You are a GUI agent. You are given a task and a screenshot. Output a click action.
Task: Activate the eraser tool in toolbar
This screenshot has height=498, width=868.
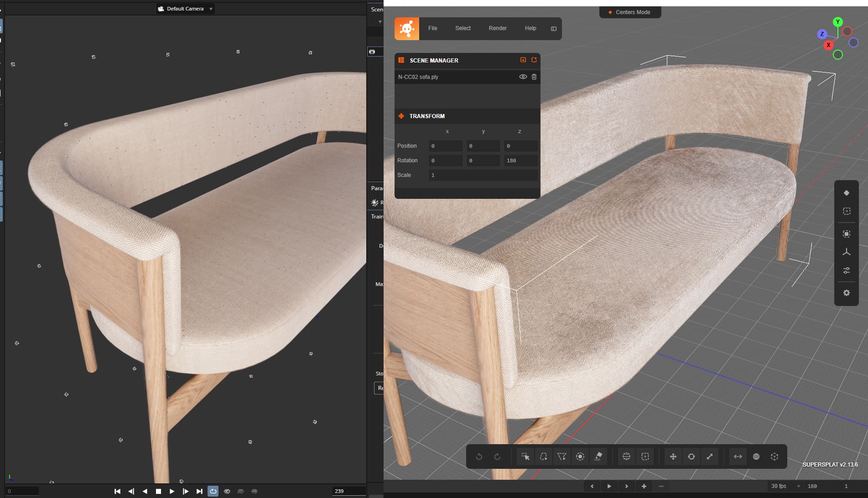point(598,456)
